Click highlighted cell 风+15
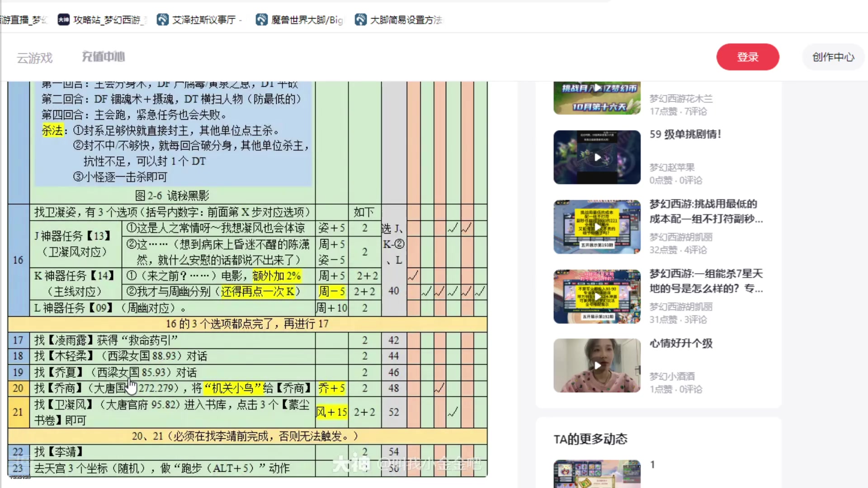 (332, 412)
